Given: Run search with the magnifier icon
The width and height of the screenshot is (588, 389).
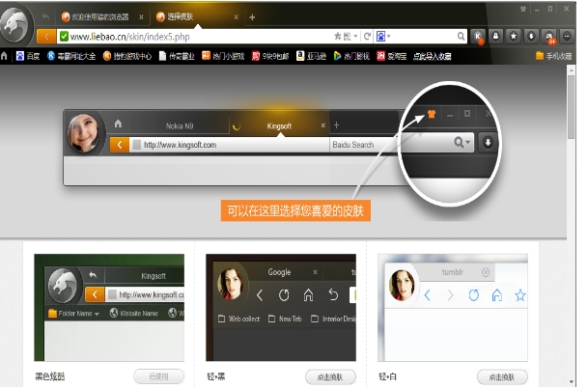Looking at the screenshot, I should tap(461, 37).
